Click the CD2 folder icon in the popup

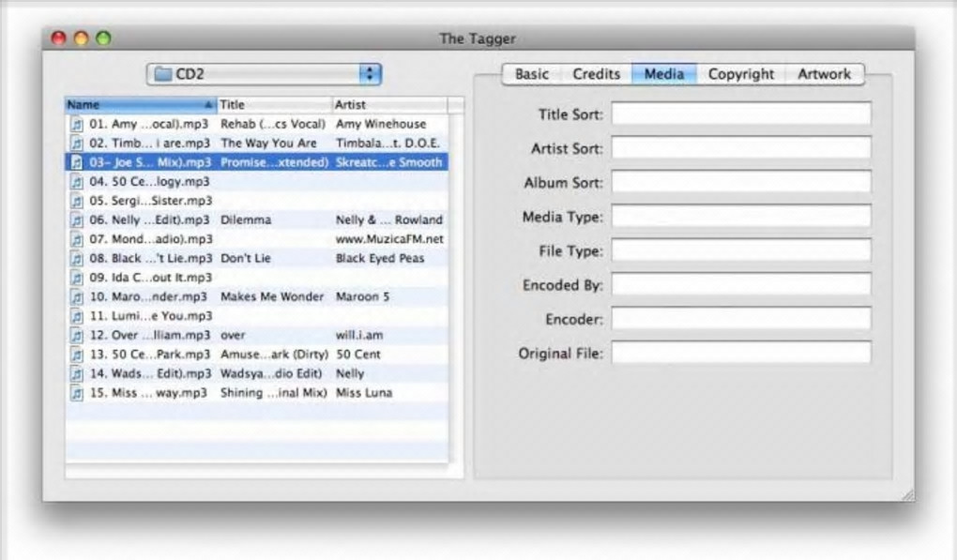coord(163,74)
